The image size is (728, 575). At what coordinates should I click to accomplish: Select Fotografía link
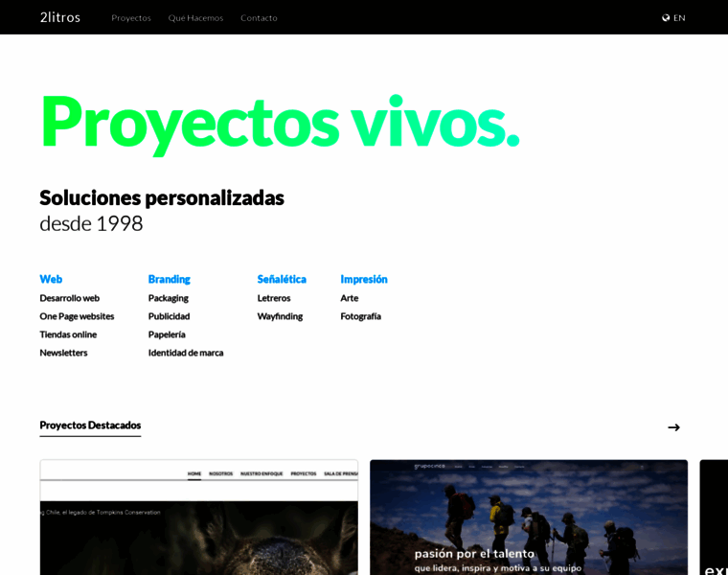[361, 316]
